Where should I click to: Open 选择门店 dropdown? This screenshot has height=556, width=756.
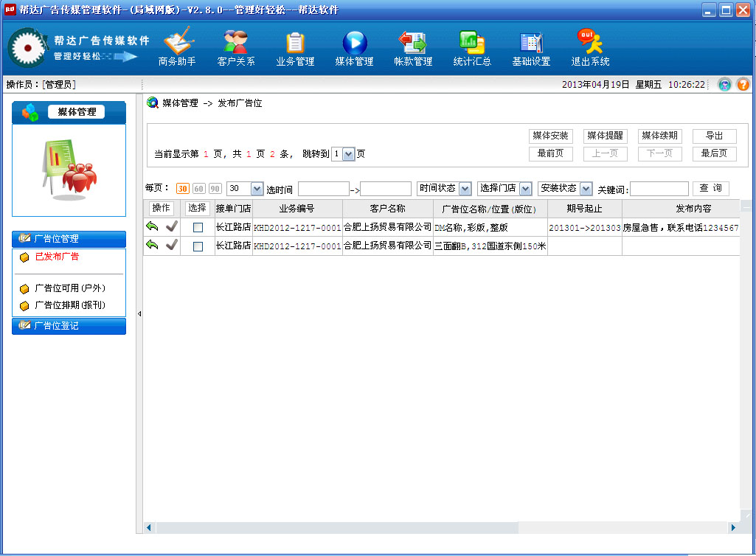click(x=526, y=189)
